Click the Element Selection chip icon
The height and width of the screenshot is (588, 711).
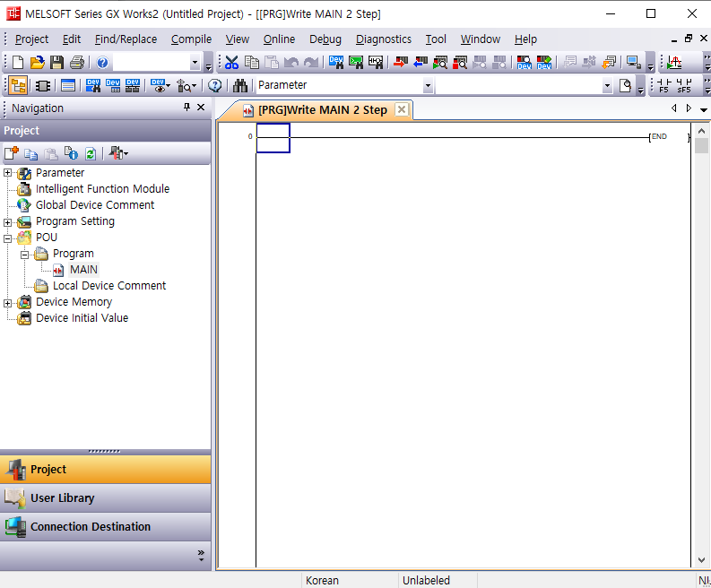[x=43, y=85]
